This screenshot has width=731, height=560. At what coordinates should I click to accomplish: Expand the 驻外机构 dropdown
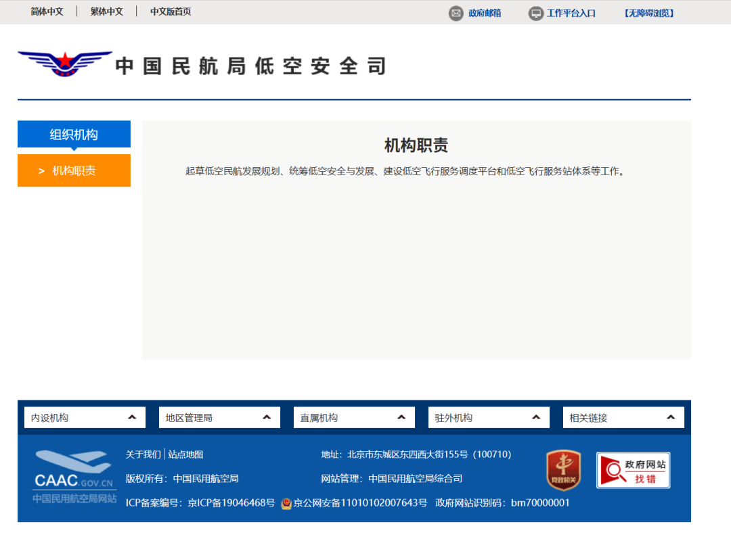[489, 417]
